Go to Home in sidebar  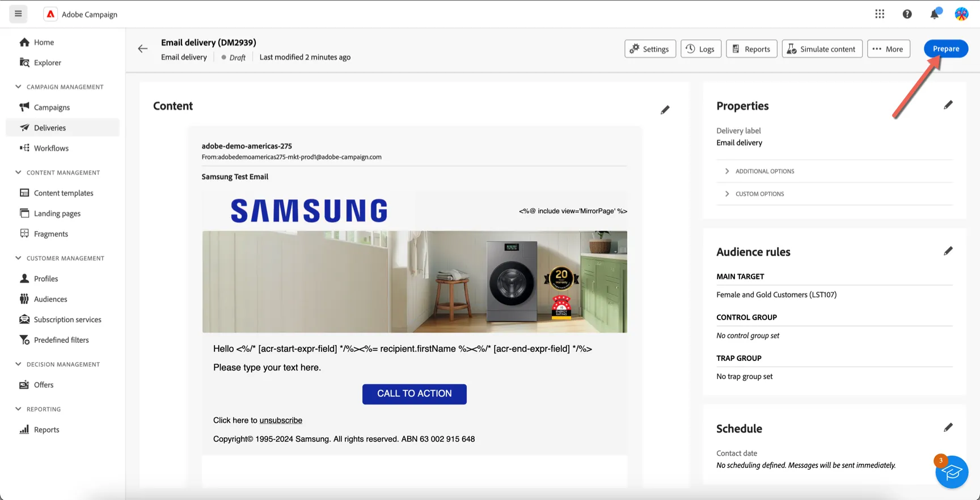(62, 42)
